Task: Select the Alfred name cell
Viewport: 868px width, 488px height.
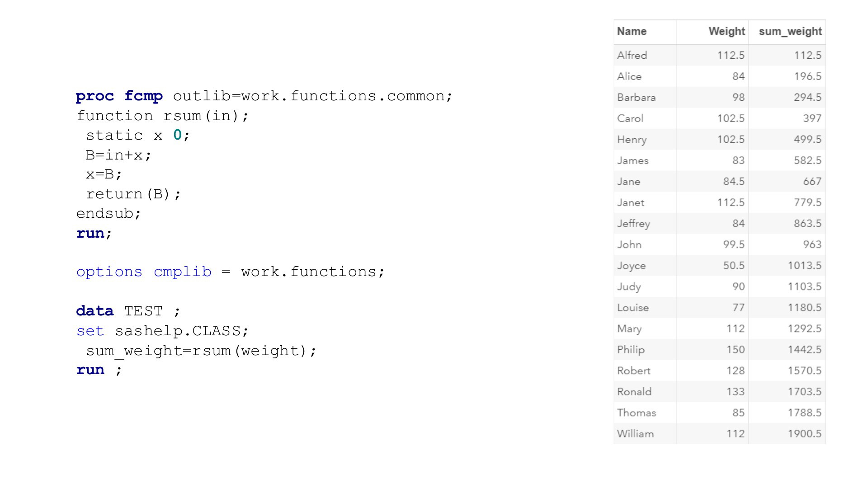Action: point(632,56)
